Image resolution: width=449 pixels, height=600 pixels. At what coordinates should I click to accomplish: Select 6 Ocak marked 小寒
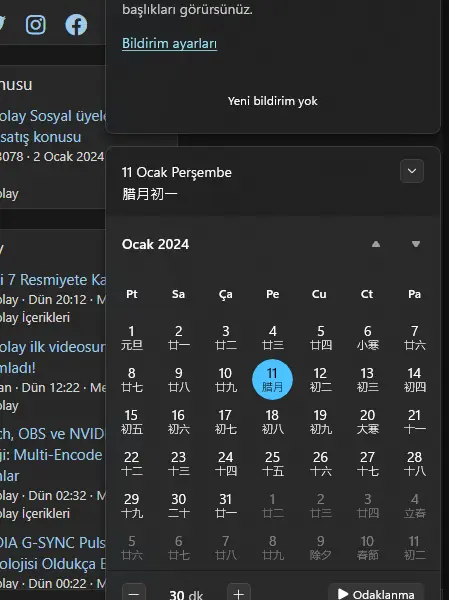coord(367,338)
